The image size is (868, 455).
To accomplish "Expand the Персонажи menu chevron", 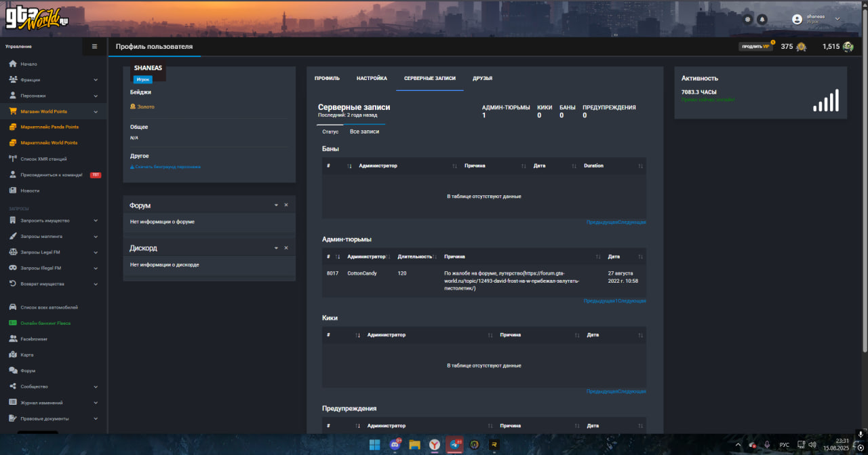I will coord(96,96).
